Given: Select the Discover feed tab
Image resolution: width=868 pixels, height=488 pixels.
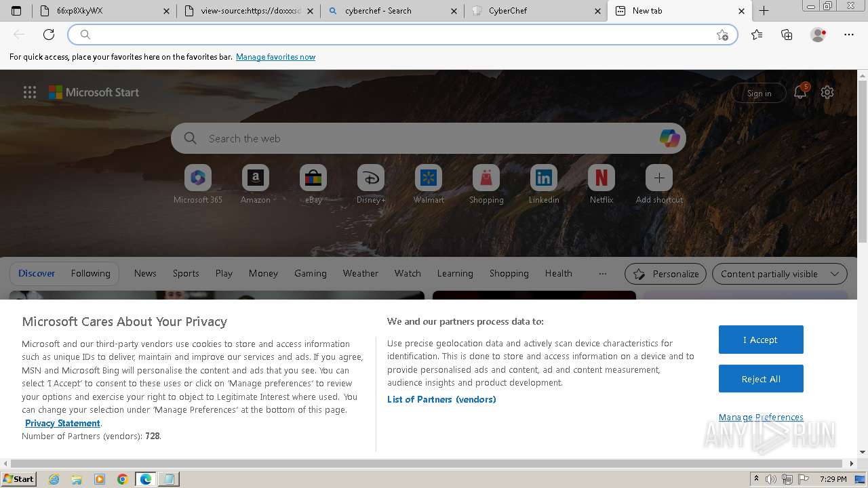Looking at the screenshot, I should [x=37, y=273].
